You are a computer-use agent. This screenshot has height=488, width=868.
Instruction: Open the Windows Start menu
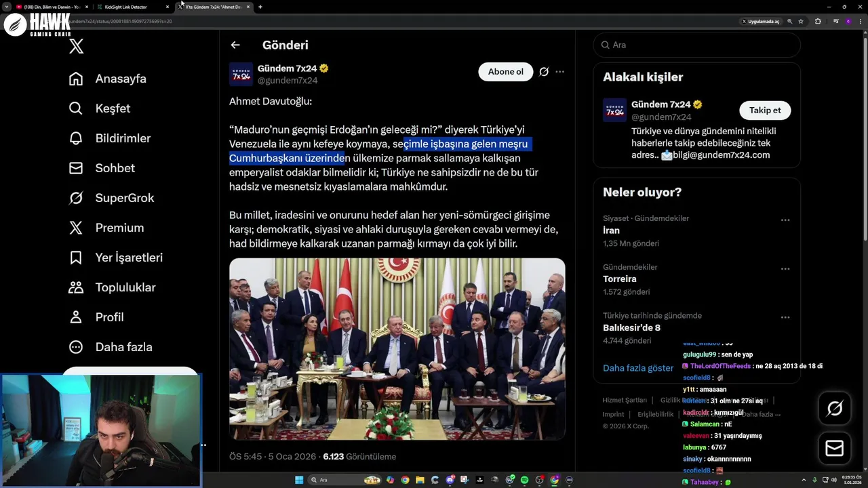[299, 480]
